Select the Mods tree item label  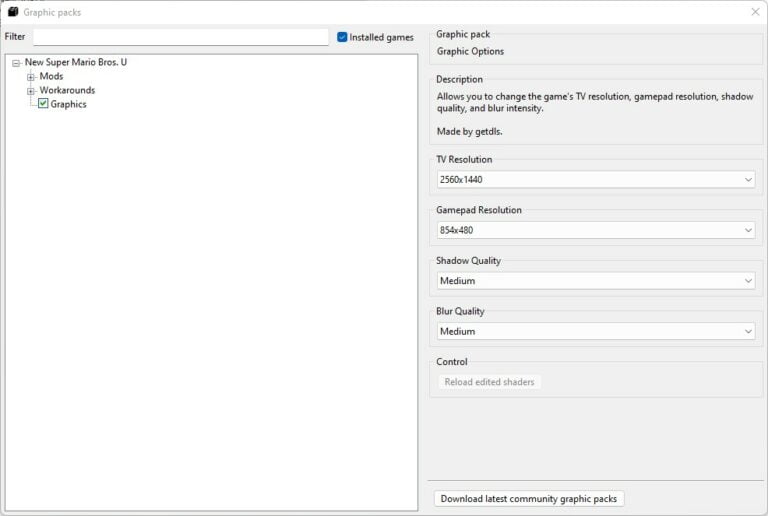[51, 76]
